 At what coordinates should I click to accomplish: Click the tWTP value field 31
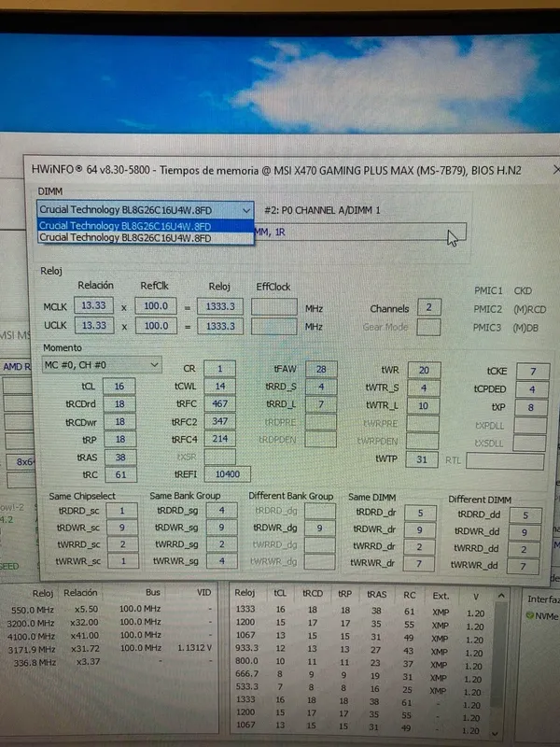(422, 459)
